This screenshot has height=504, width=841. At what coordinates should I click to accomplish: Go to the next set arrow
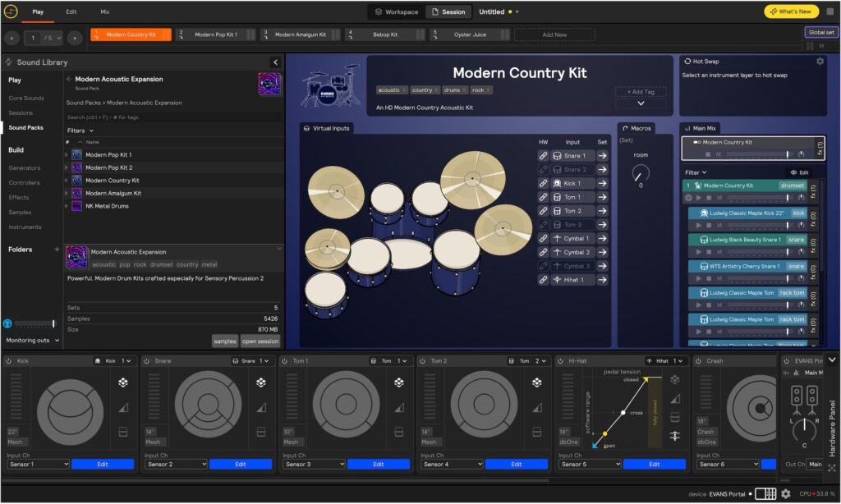click(75, 38)
